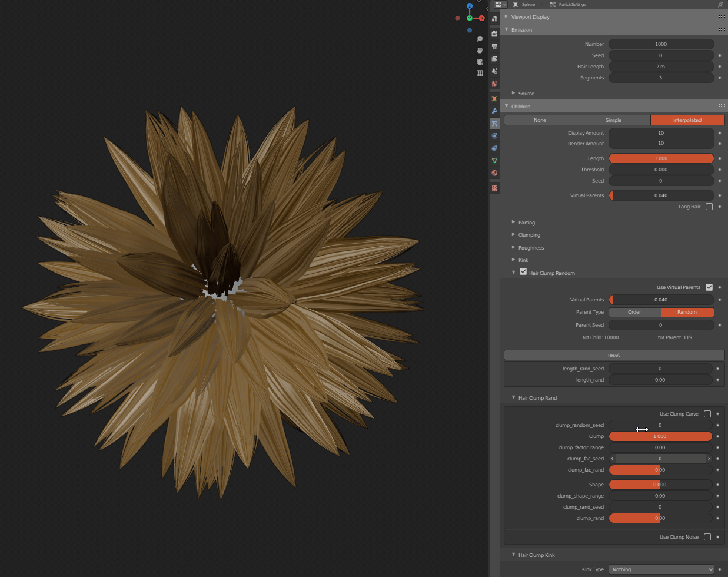Click the pan hand viewport icon
This screenshot has width=728, height=577.
(x=480, y=50)
